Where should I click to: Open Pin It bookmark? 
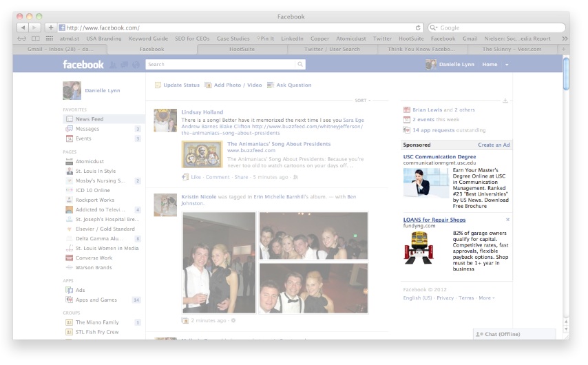[x=266, y=39]
